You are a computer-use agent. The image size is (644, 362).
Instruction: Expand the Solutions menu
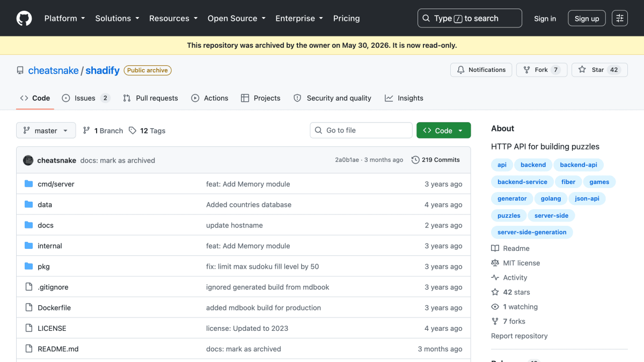click(117, 18)
